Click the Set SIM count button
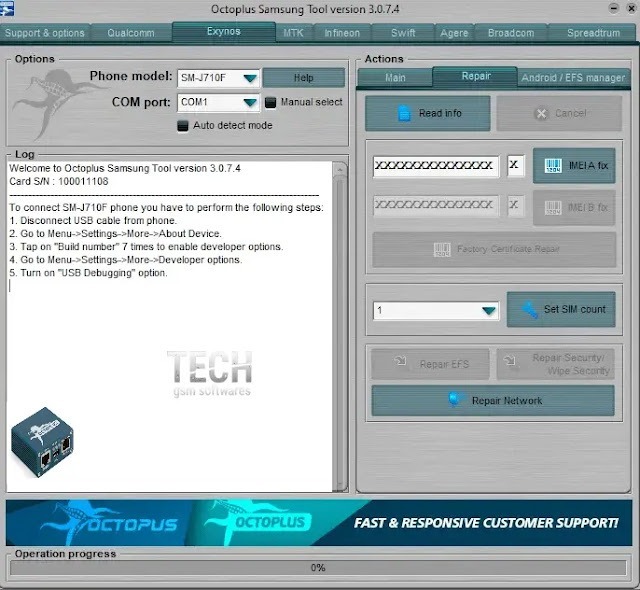The width and height of the screenshot is (640, 590). click(561, 309)
